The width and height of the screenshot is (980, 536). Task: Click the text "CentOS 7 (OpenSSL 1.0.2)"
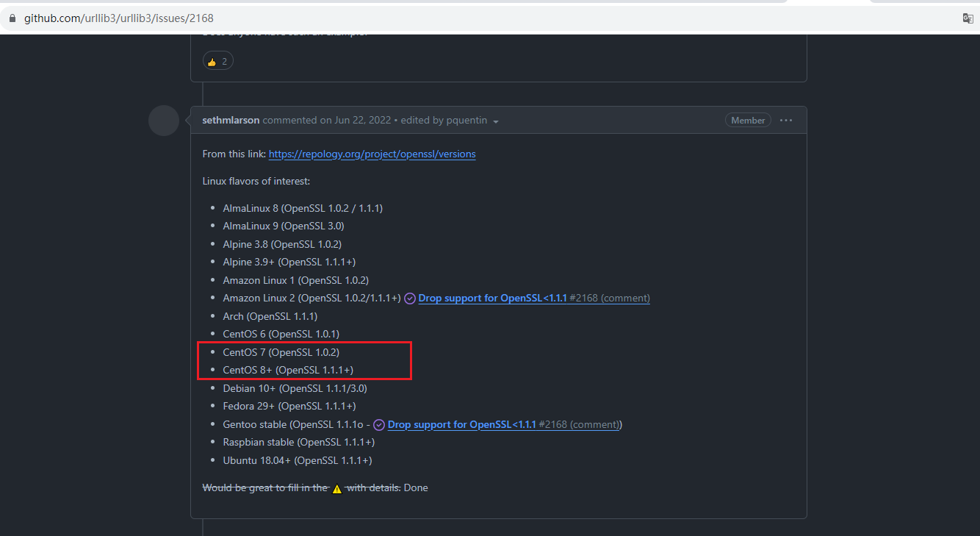click(281, 353)
